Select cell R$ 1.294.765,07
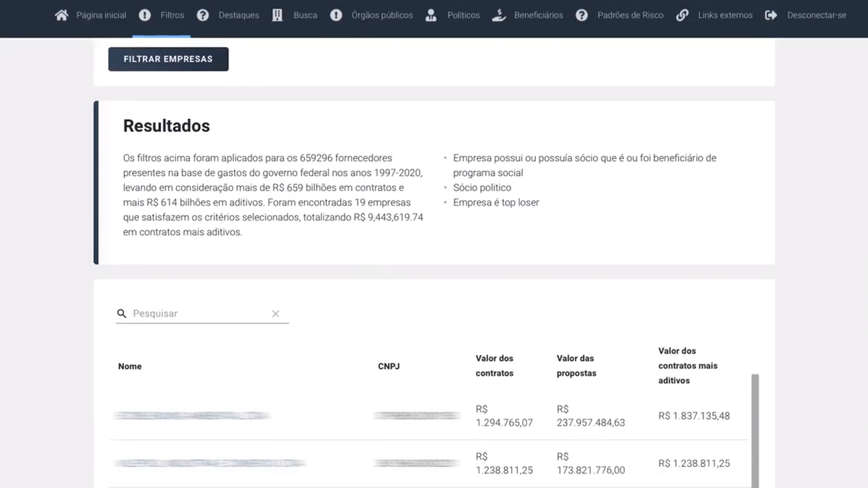 tap(504, 416)
